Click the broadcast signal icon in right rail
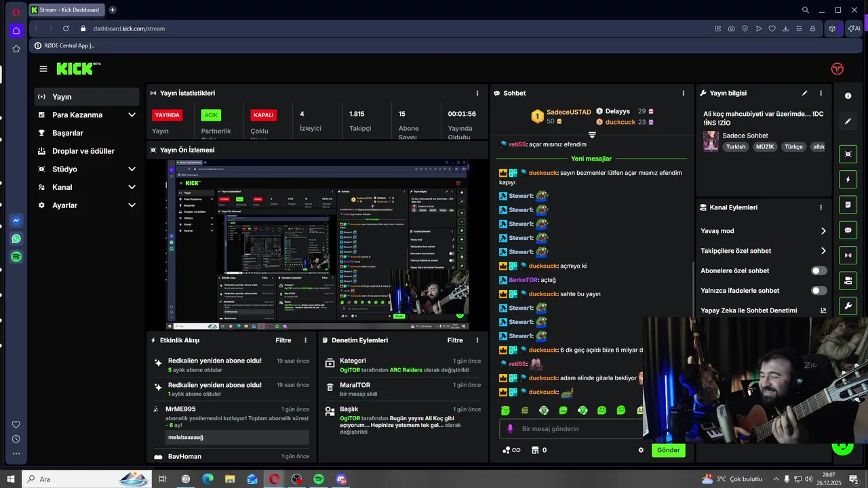The height and width of the screenshot is (488, 868). tap(848, 256)
